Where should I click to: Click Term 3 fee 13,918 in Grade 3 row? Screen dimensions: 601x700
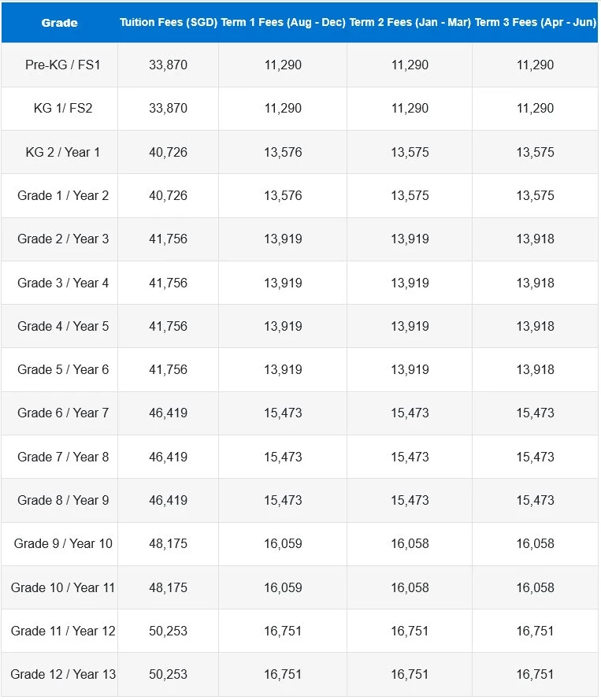coord(536,283)
